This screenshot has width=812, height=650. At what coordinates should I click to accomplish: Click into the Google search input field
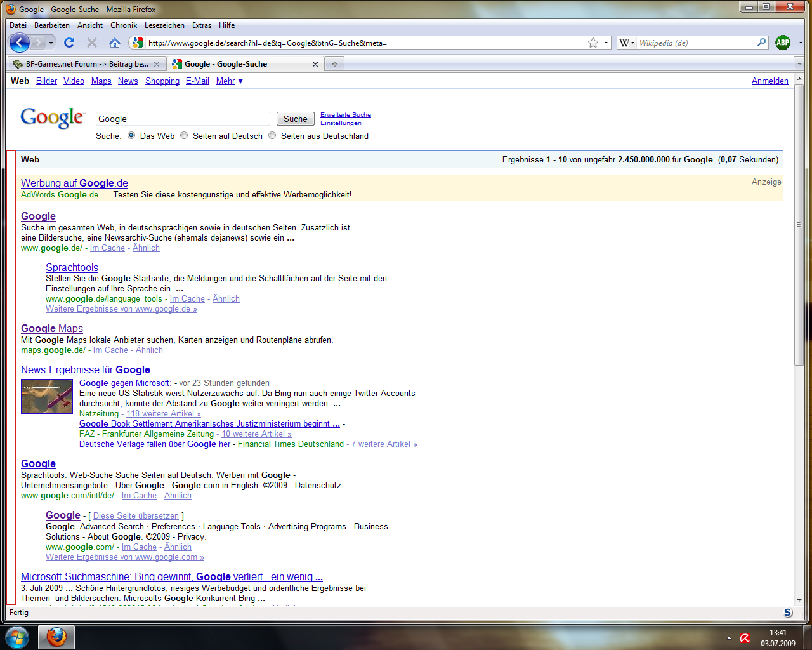point(183,119)
